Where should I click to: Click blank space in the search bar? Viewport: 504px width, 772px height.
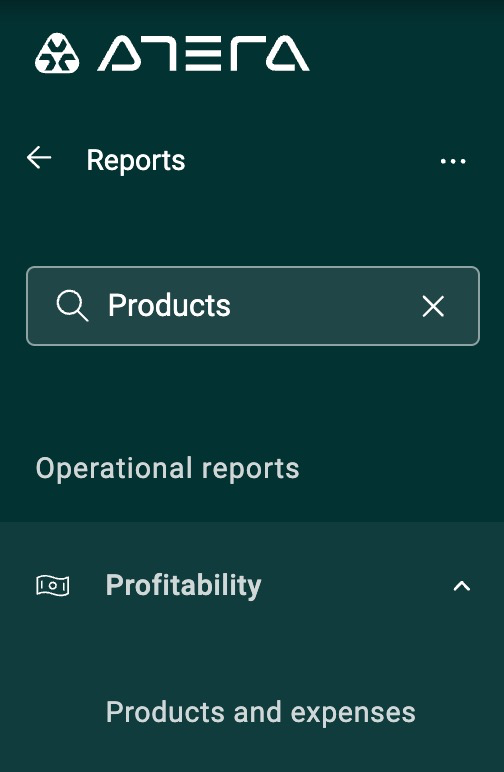click(x=325, y=306)
